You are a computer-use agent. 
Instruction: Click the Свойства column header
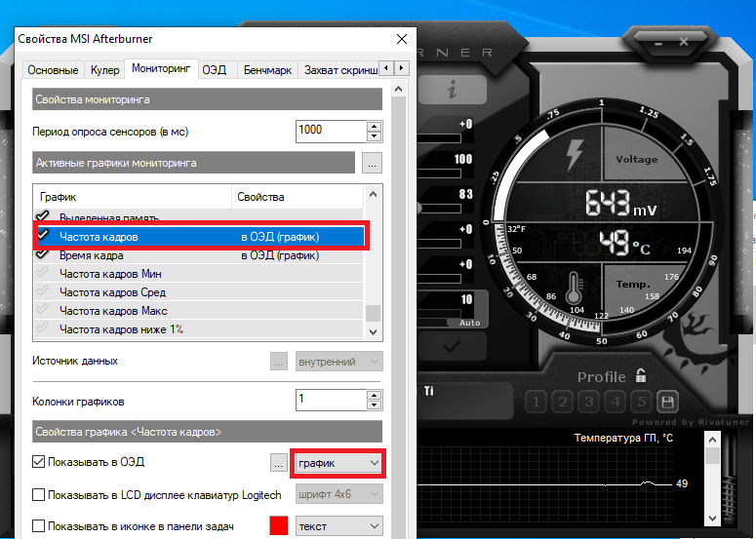pos(297,197)
